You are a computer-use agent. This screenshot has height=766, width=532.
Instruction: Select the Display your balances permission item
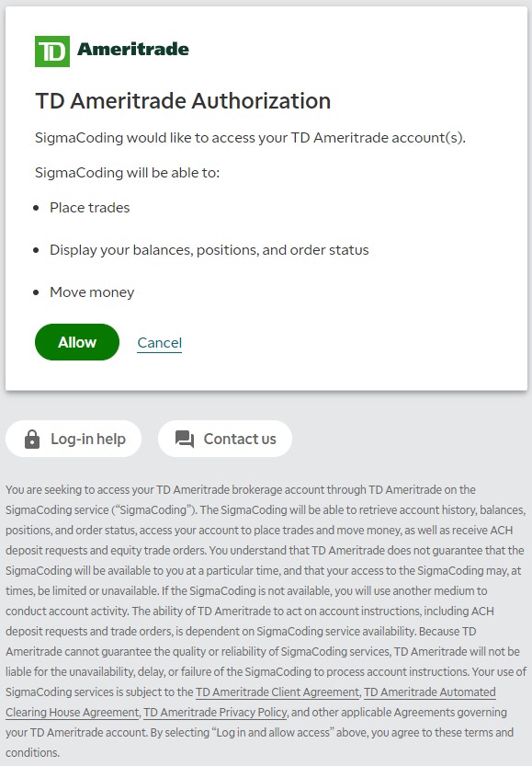pos(209,250)
